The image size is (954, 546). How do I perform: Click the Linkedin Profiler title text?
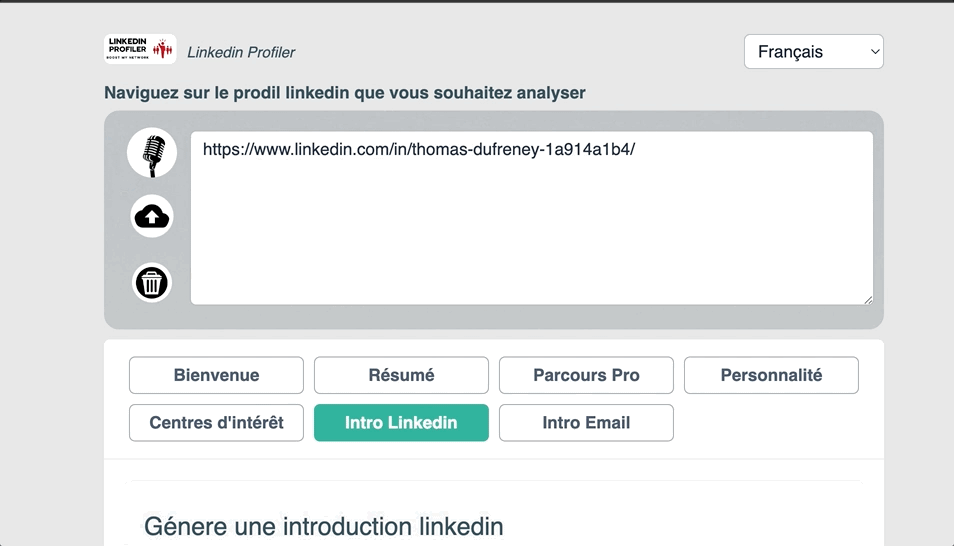241,52
